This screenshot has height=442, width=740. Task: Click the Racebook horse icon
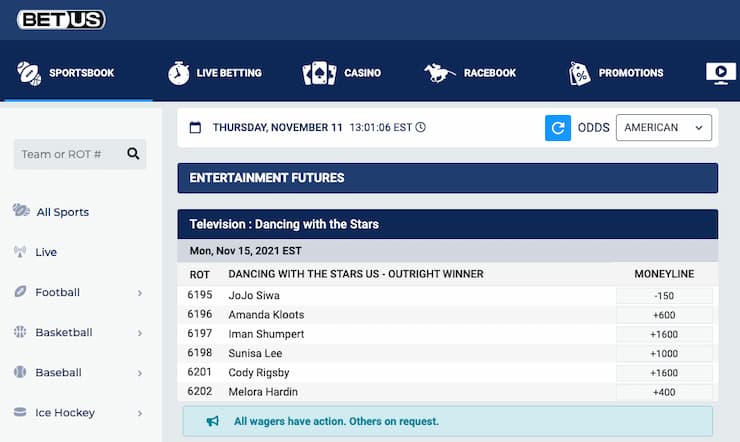click(x=439, y=73)
